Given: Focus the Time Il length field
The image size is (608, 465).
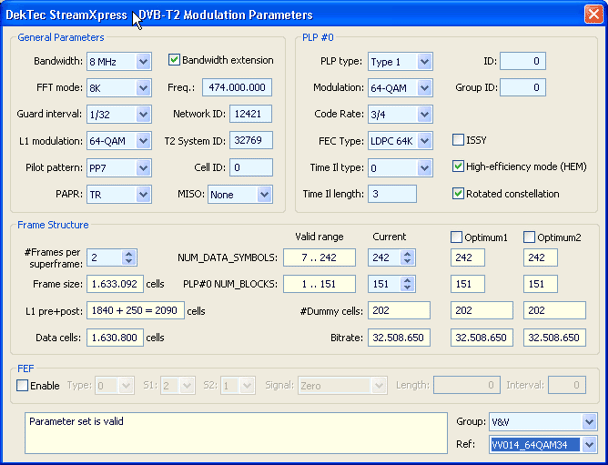Looking at the screenshot, I should click(x=392, y=194).
